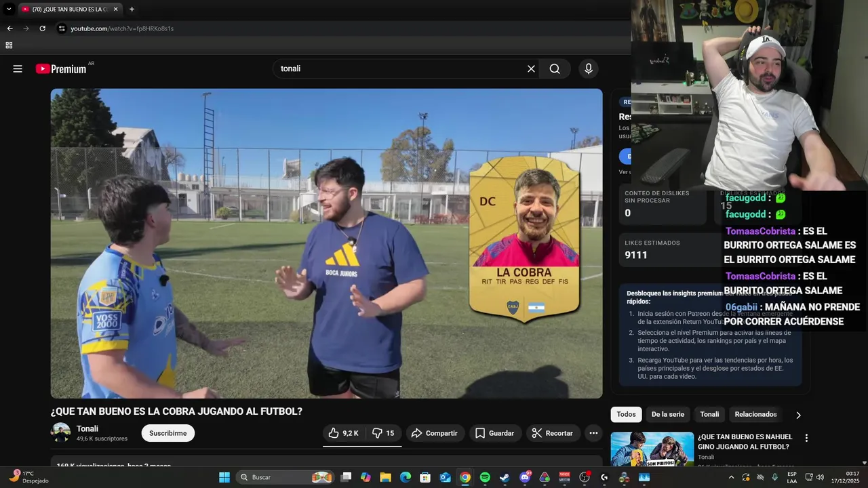Viewport: 868px width, 488px height.
Task: Open a new browser tab with plus
Action: pos(132,9)
